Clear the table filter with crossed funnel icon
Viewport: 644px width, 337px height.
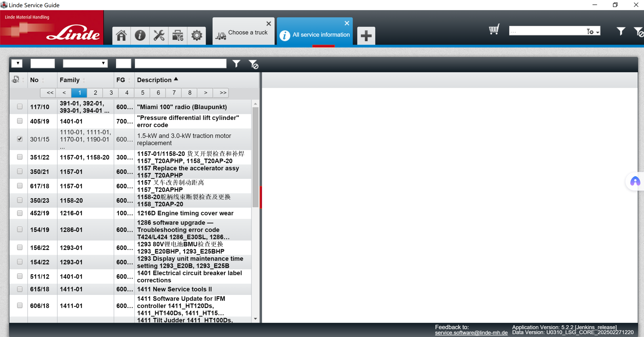click(x=253, y=64)
